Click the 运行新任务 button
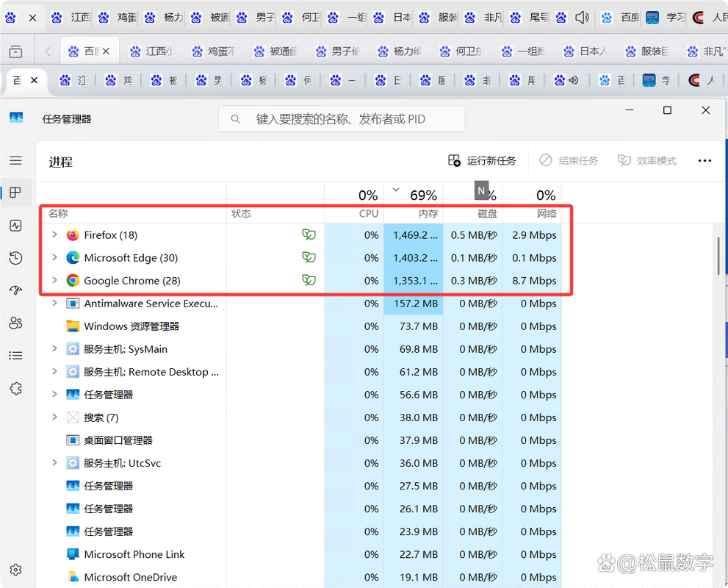 [x=482, y=161]
